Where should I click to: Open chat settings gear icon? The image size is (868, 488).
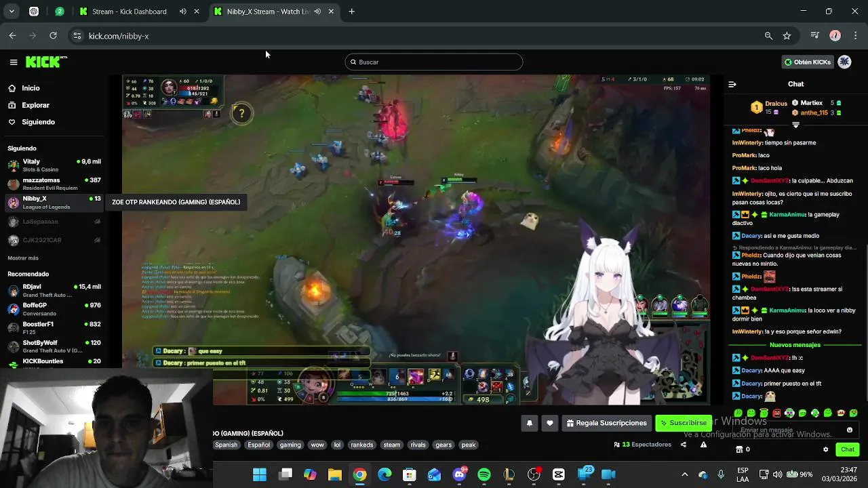[x=825, y=449]
